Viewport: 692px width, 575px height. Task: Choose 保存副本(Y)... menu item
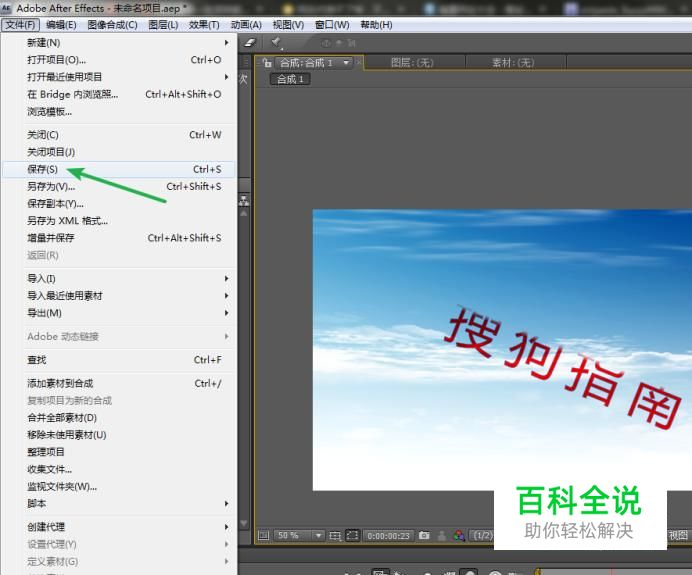tap(119, 203)
